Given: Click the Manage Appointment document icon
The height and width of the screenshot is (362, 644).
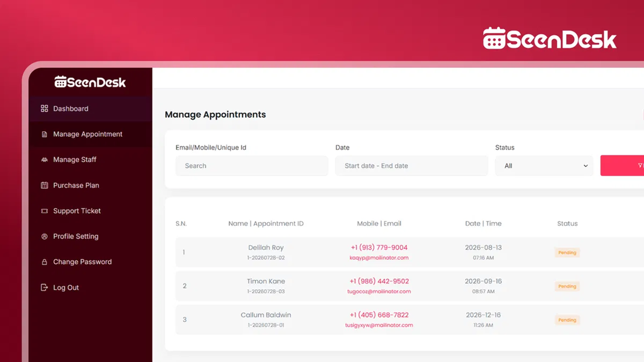Looking at the screenshot, I should 45,134.
